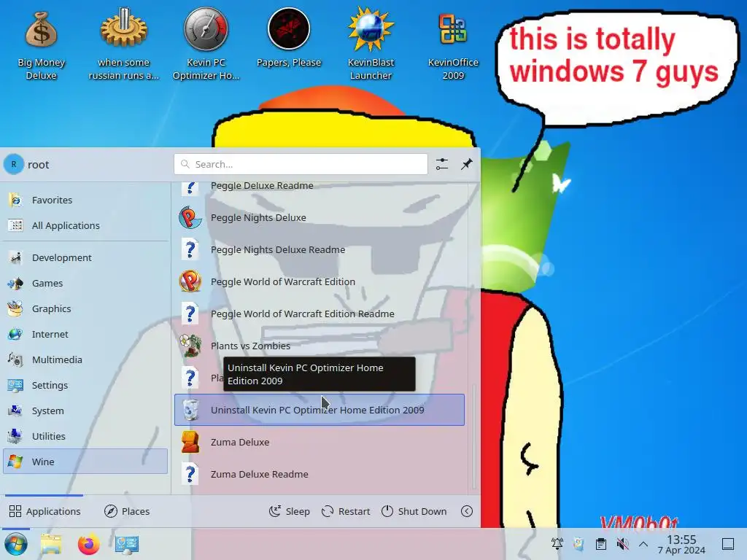
Task: Click the blue-and-yellow tray icon beside the bell
Action: click(578, 544)
